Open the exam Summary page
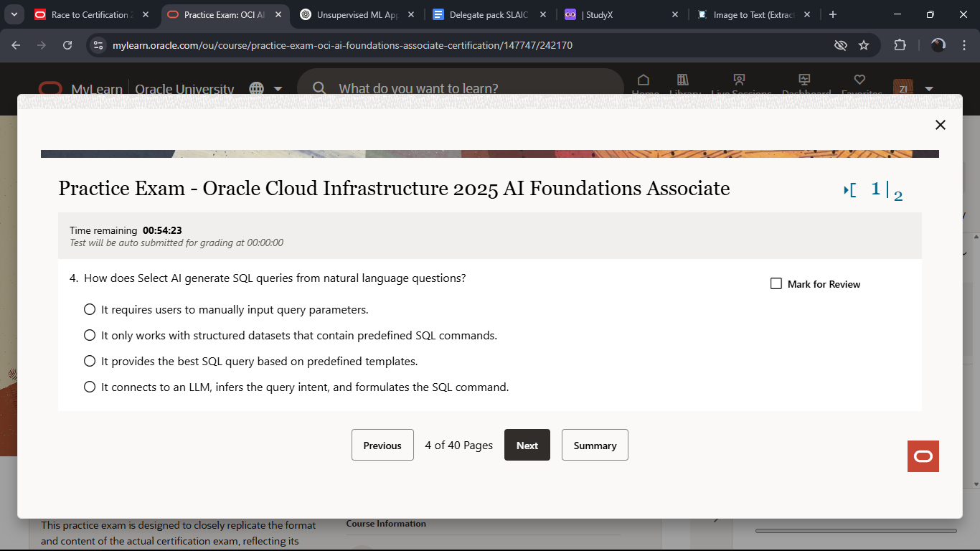Viewport: 980px width, 551px height. point(594,445)
